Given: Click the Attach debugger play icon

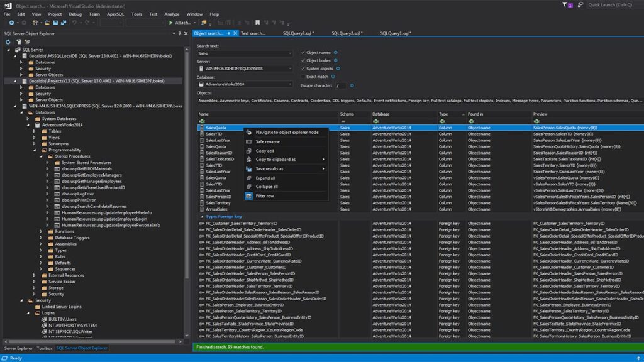Looking at the screenshot, I should point(172,23).
